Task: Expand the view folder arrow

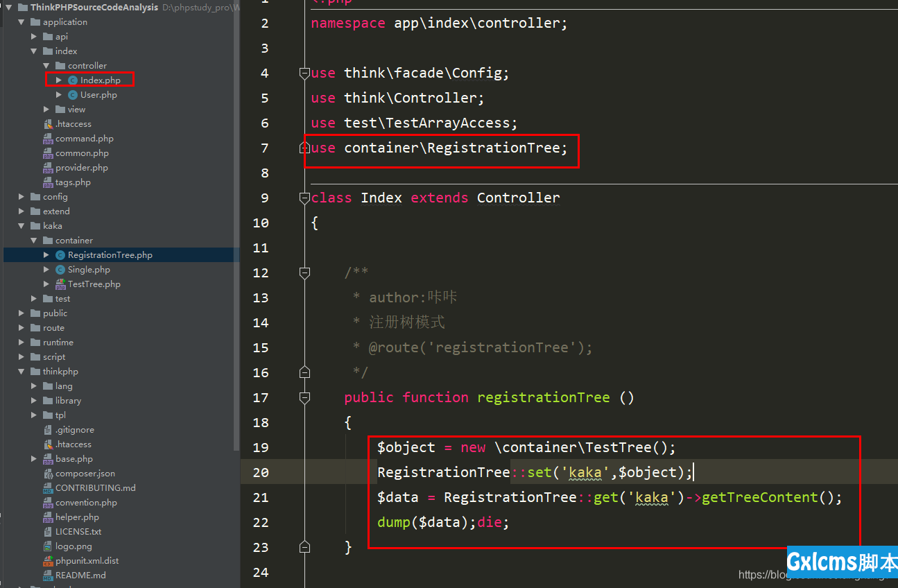Action: (x=46, y=110)
